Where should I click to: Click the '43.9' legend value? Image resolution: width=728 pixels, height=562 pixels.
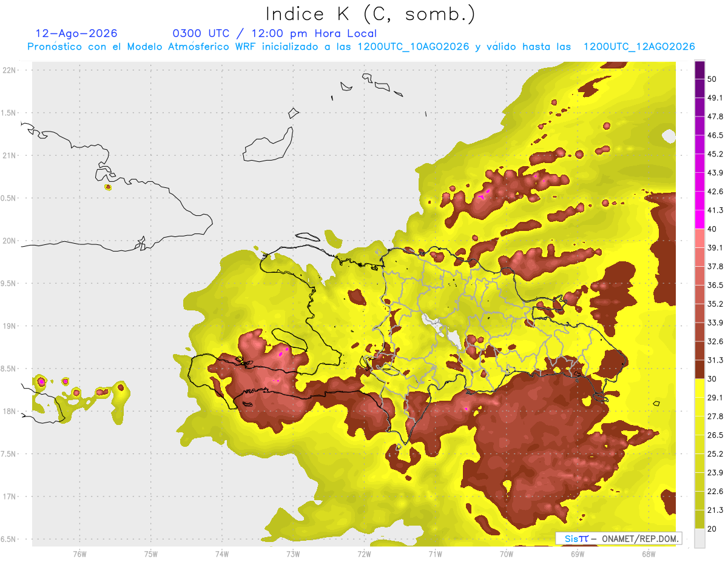coord(716,173)
